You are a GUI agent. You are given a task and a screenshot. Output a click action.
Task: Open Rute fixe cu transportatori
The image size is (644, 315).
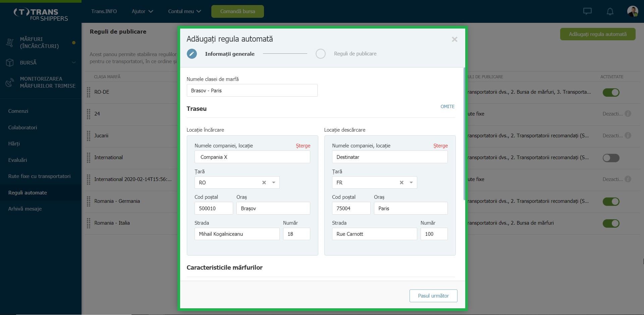tap(39, 176)
